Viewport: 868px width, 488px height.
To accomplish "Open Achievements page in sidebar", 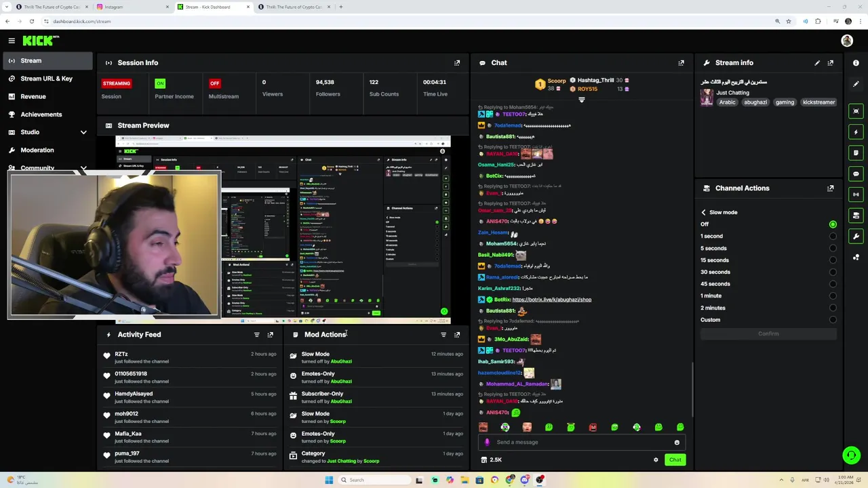I will (47, 115).
